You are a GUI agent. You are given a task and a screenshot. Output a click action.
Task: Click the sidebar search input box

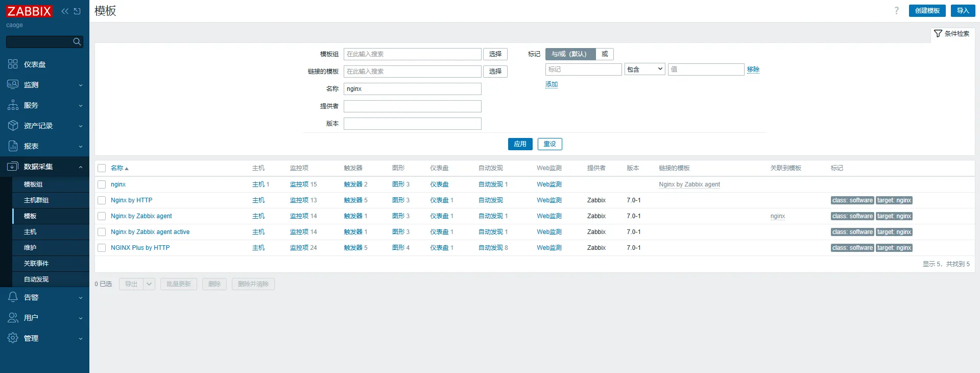[44, 42]
